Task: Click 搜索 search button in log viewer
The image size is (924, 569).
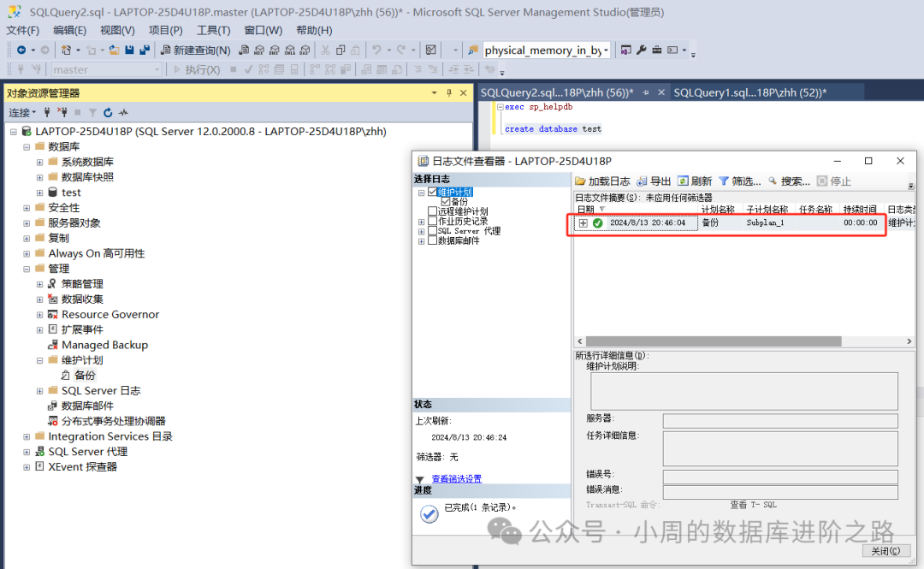Action: [x=789, y=181]
